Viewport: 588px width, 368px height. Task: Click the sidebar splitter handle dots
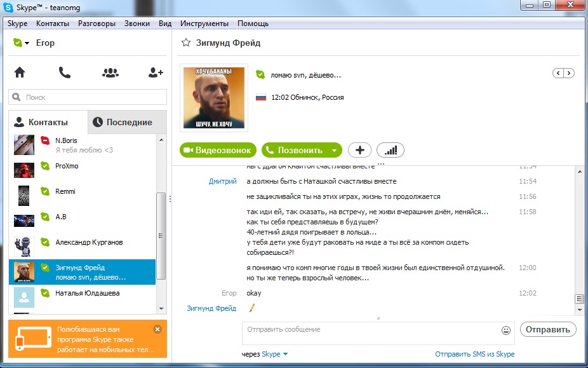tap(170, 199)
